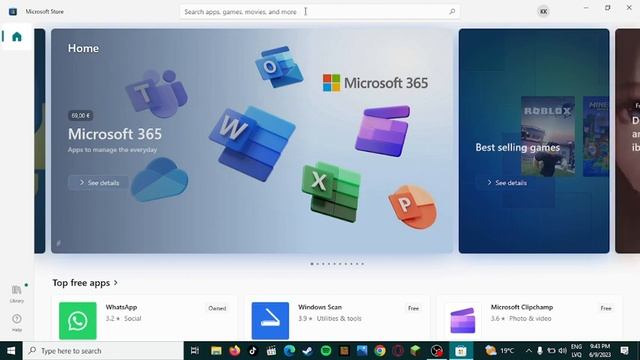
Task: Click the Free button for Windows Scan
Action: click(x=413, y=308)
